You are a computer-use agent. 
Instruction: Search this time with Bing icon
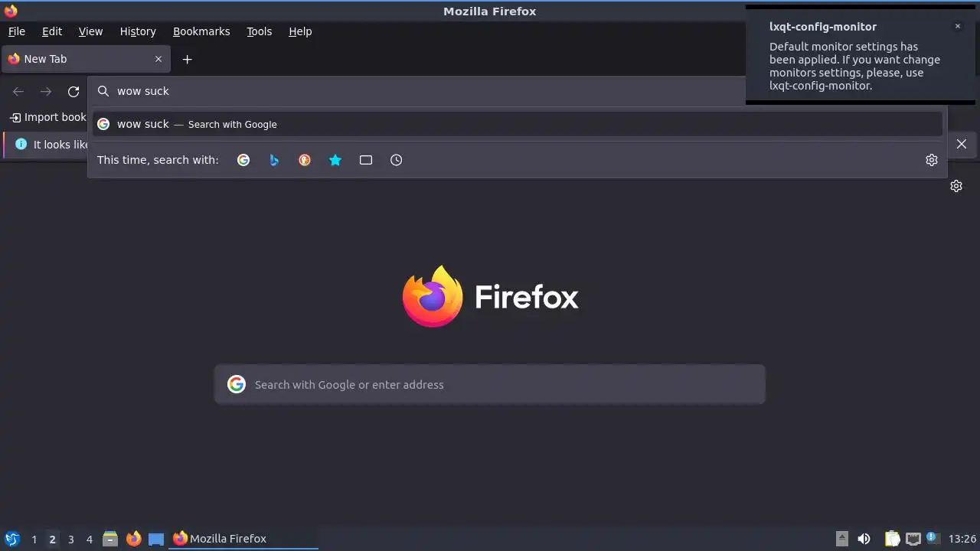[274, 160]
